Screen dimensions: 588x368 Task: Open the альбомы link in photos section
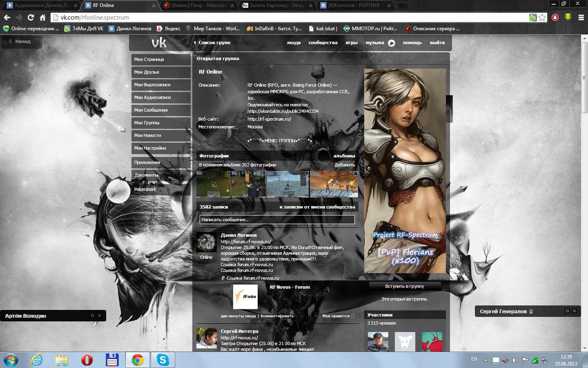tap(344, 156)
